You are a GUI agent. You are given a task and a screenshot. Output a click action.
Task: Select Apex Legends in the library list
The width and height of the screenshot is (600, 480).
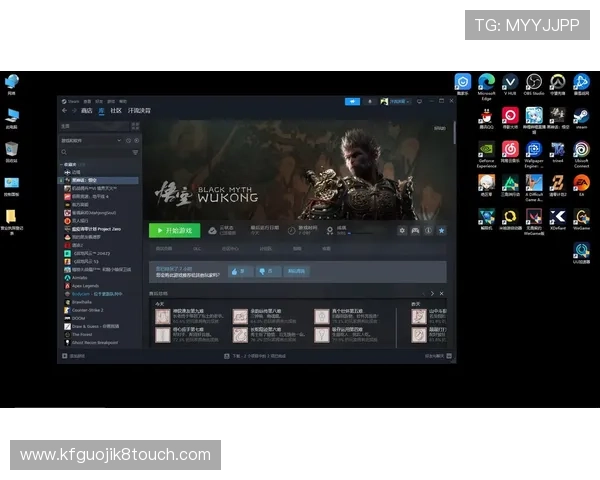(x=84, y=285)
